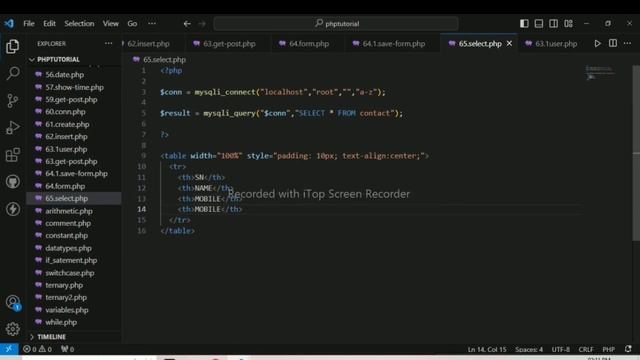Open the remote window status bar icon
The height and width of the screenshot is (360, 640).
click(9, 349)
